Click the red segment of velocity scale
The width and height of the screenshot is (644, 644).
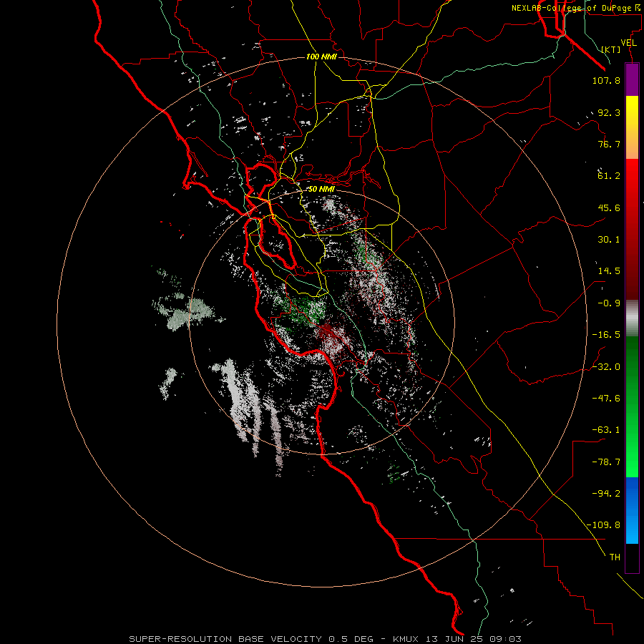632,229
